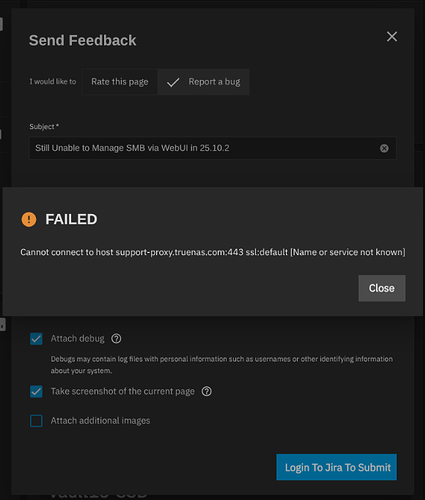Select the Report a bug option
Image resolution: width=425 pixels, height=500 pixels.
click(203, 82)
